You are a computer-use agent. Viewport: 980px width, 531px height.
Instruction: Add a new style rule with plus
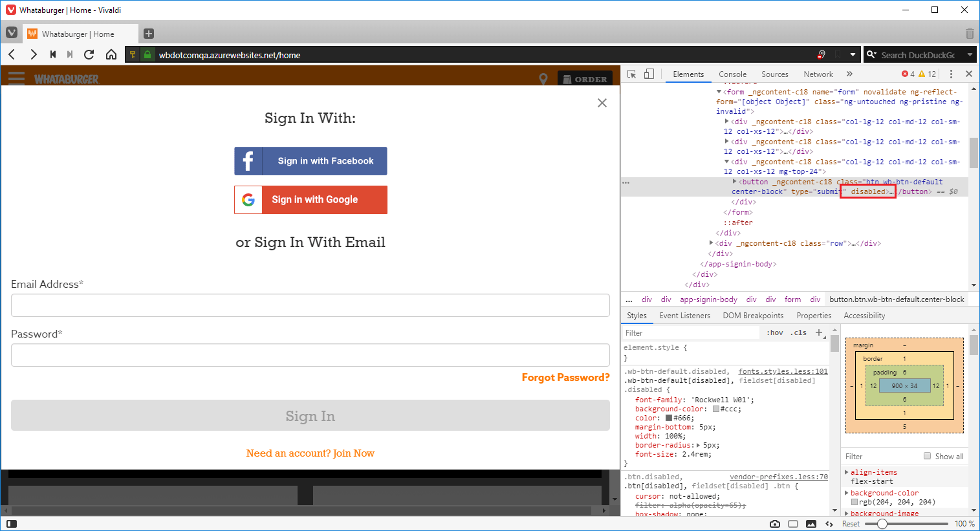[x=819, y=332]
